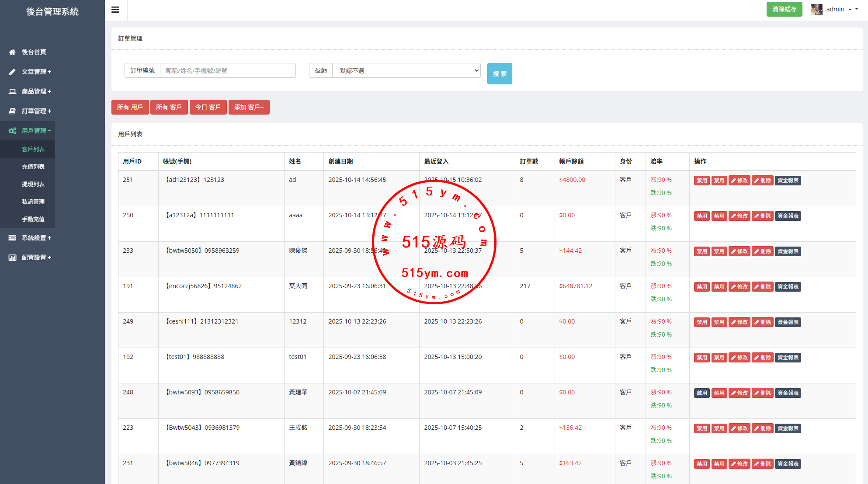
Task: Click the 文章管理 pencil icon
Action: (x=12, y=72)
